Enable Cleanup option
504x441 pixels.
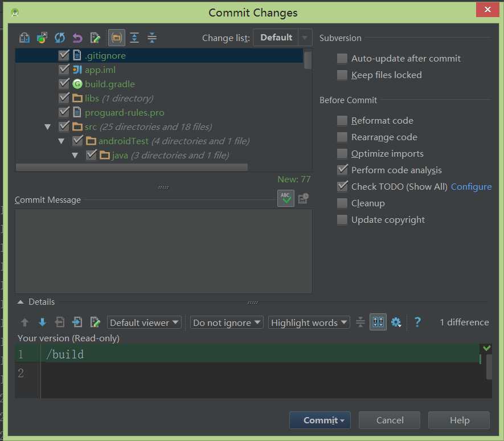[x=342, y=203]
